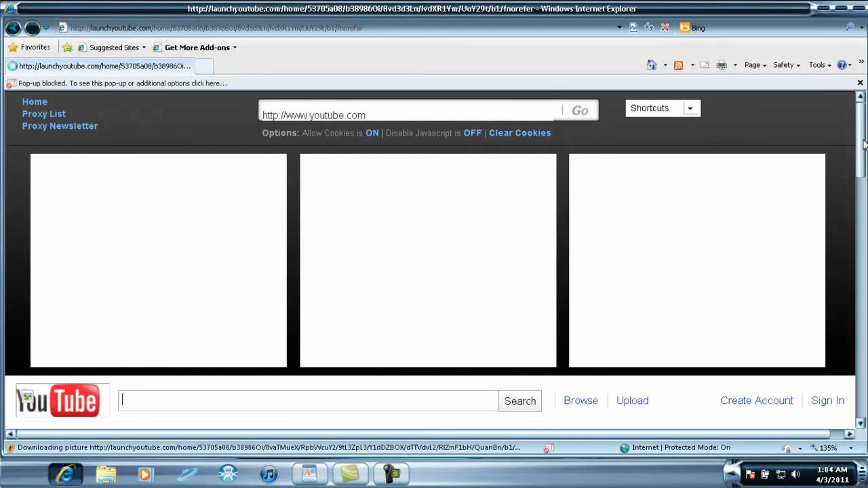Click the horizontal scrollbar right arrow
Image resolution: width=868 pixels, height=488 pixels.
point(850,434)
